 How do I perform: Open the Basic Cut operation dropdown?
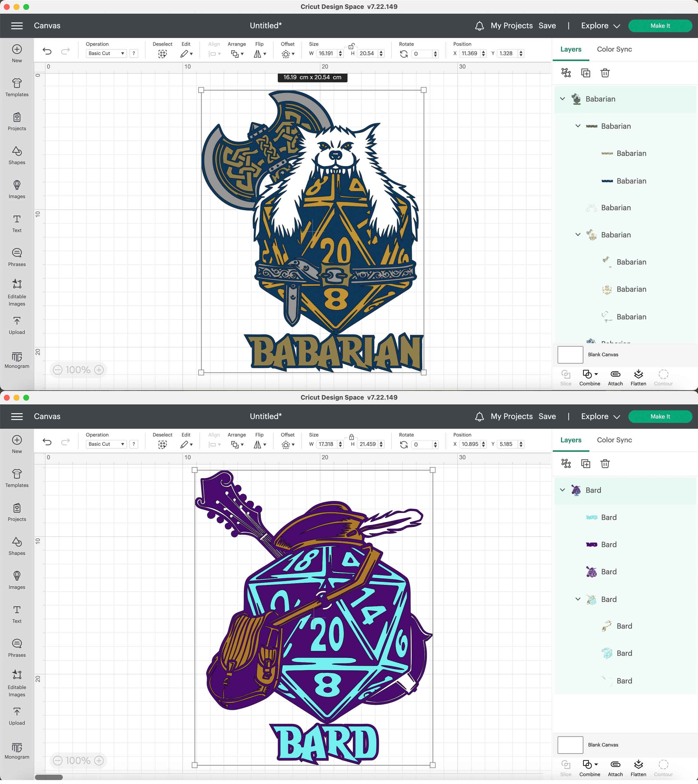[x=106, y=53]
